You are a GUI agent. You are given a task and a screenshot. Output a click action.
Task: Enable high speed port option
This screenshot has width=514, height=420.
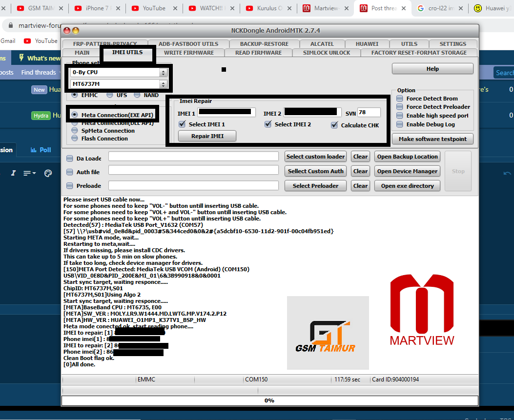(x=400, y=115)
